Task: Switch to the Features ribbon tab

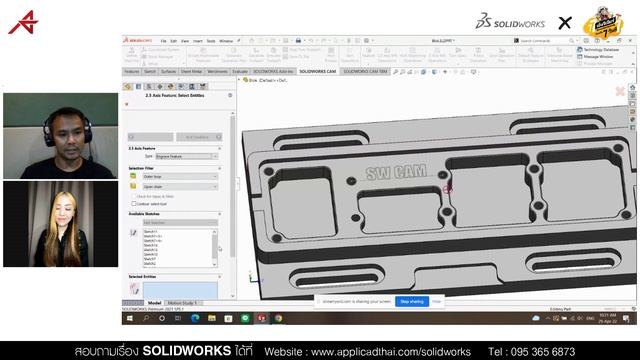Action: (x=132, y=71)
